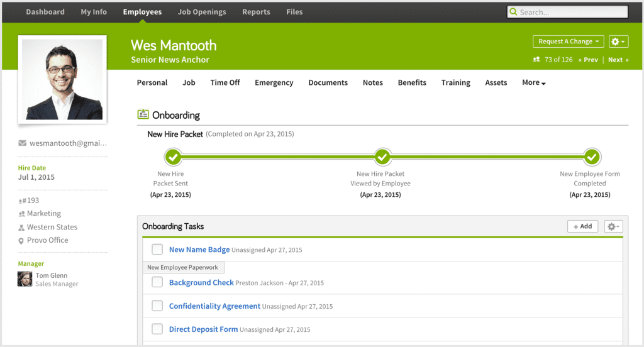
Task: Expand the More tab dropdown
Action: pos(533,82)
